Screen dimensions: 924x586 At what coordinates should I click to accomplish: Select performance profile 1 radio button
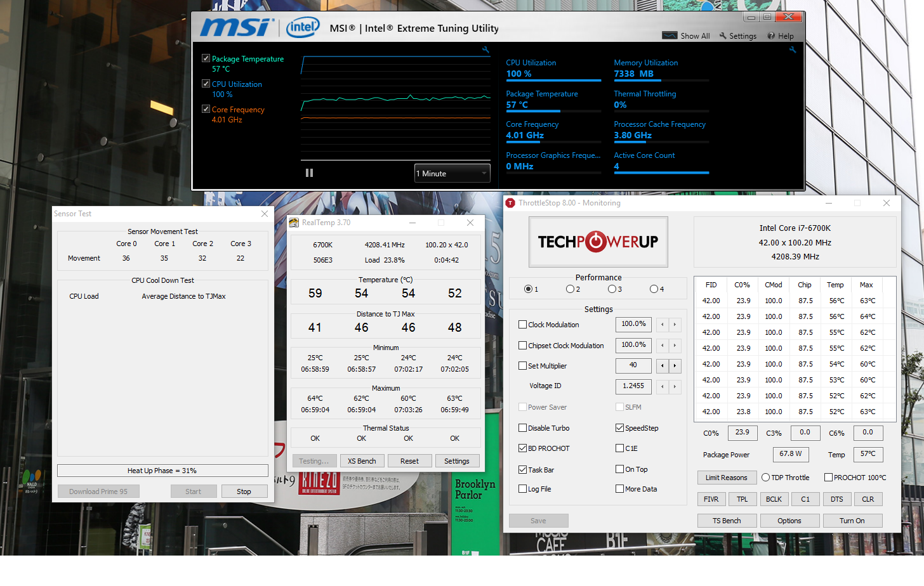528,289
